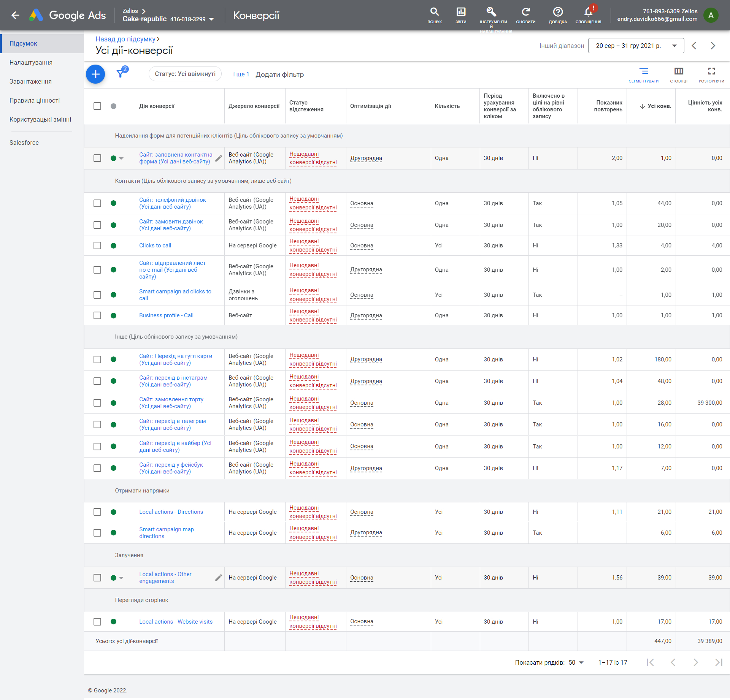Select the header select-all checkbox
The width and height of the screenshot is (730, 700).
coord(97,106)
